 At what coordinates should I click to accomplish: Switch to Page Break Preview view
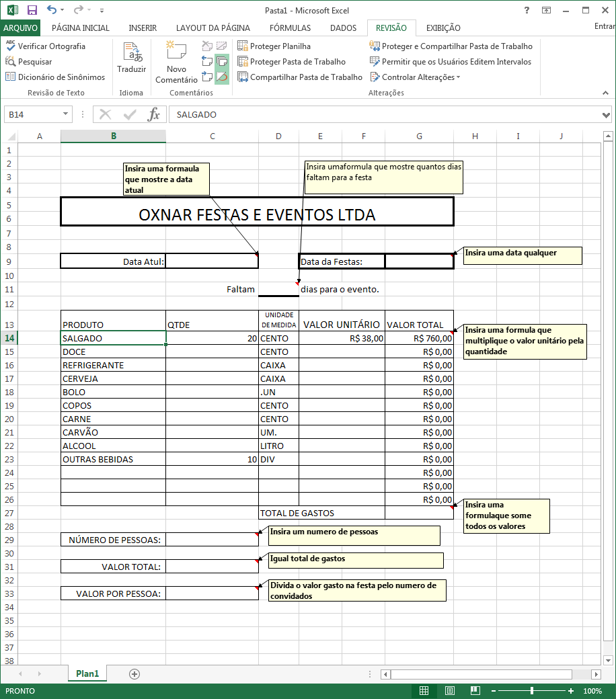tap(475, 690)
